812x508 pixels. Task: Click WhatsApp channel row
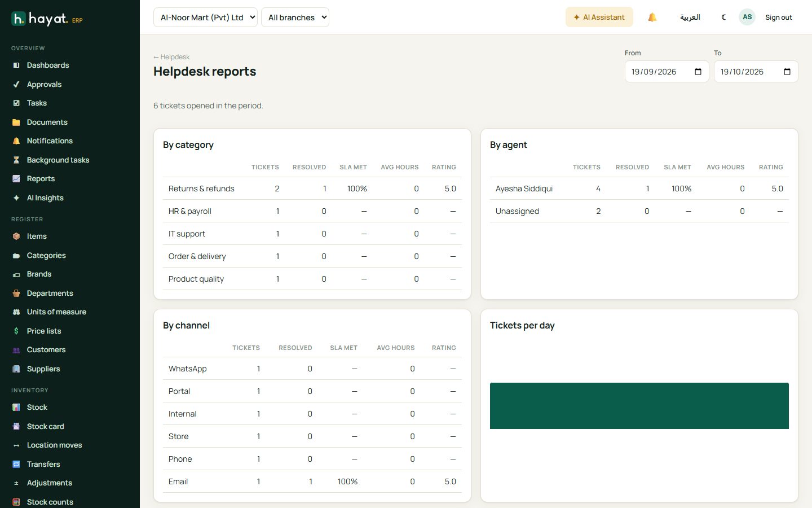pyautogui.click(x=312, y=369)
